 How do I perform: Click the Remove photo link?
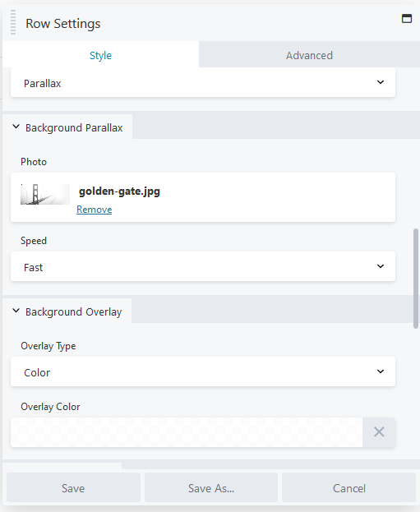tap(94, 210)
